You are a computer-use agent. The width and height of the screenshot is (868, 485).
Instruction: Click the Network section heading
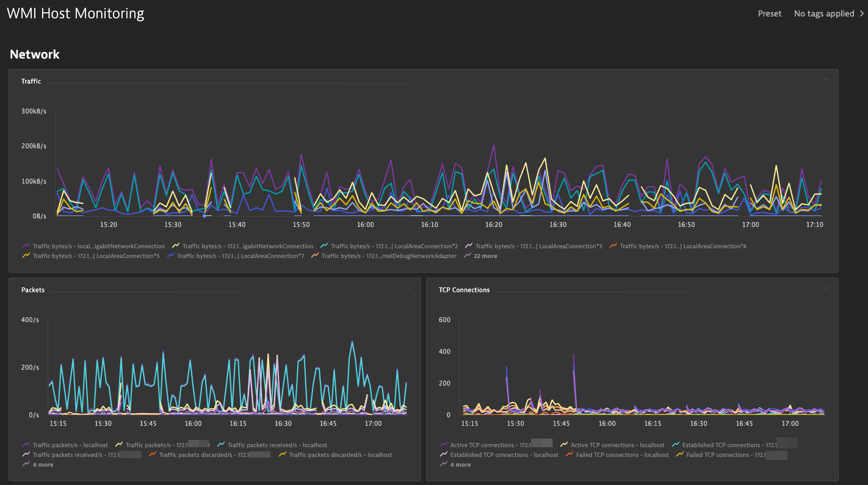35,54
